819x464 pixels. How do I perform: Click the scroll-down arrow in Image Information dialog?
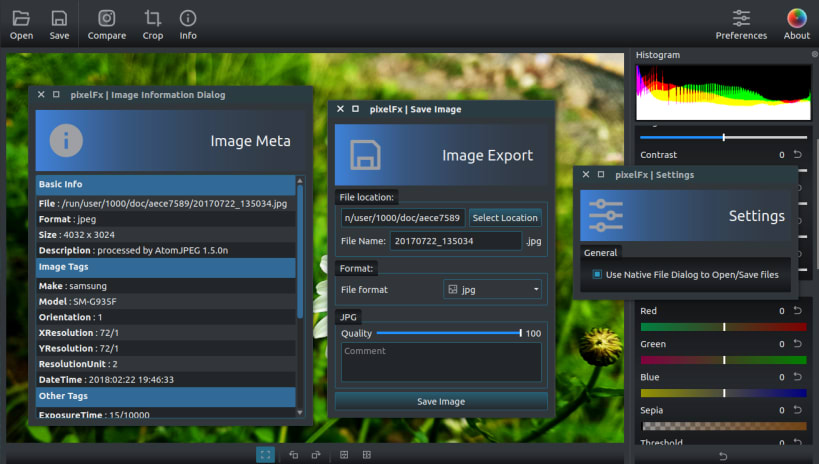(x=300, y=412)
